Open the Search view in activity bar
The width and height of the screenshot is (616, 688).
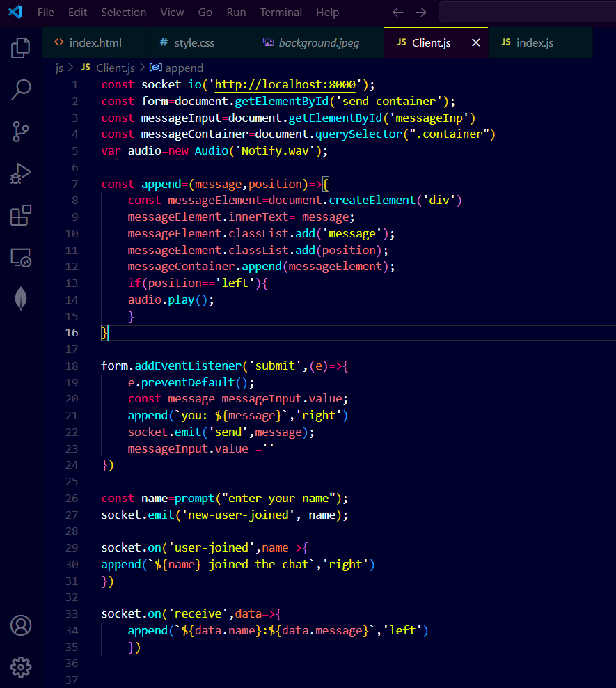20,90
